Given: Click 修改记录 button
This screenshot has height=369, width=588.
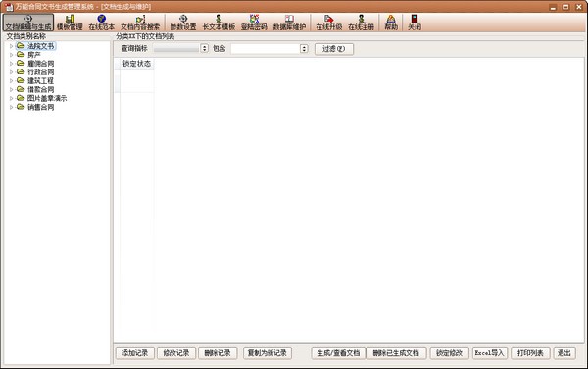Looking at the screenshot, I should (176, 353).
